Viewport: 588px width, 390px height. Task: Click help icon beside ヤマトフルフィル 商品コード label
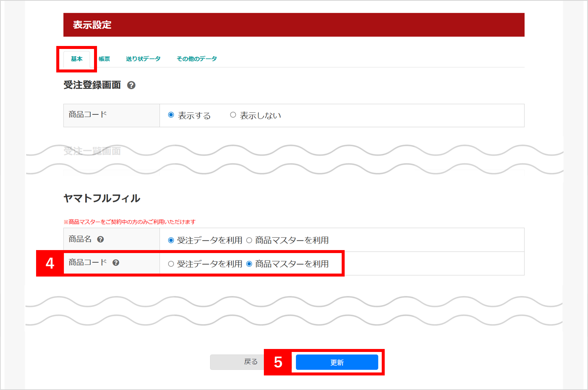click(x=116, y=263)
